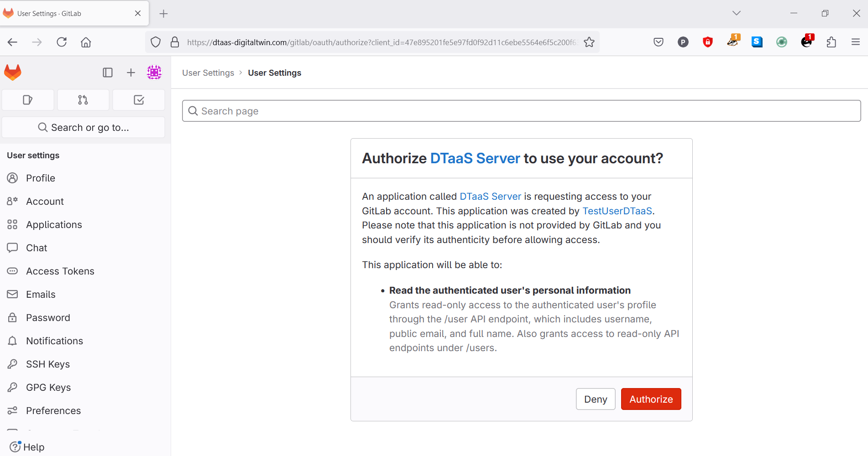Click the Emails envelope icon
The height and width of the screenshot is (456, 868).
click(12, 295)
